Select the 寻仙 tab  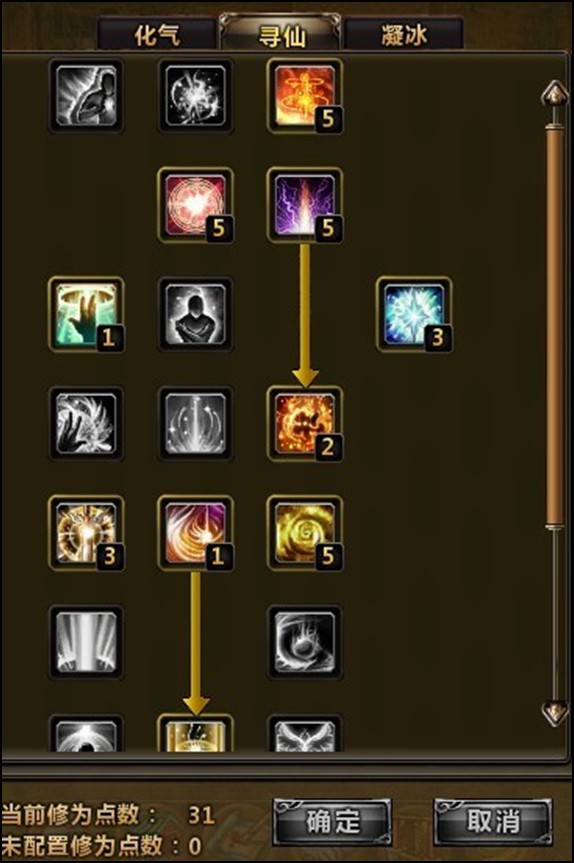(281, 35)
